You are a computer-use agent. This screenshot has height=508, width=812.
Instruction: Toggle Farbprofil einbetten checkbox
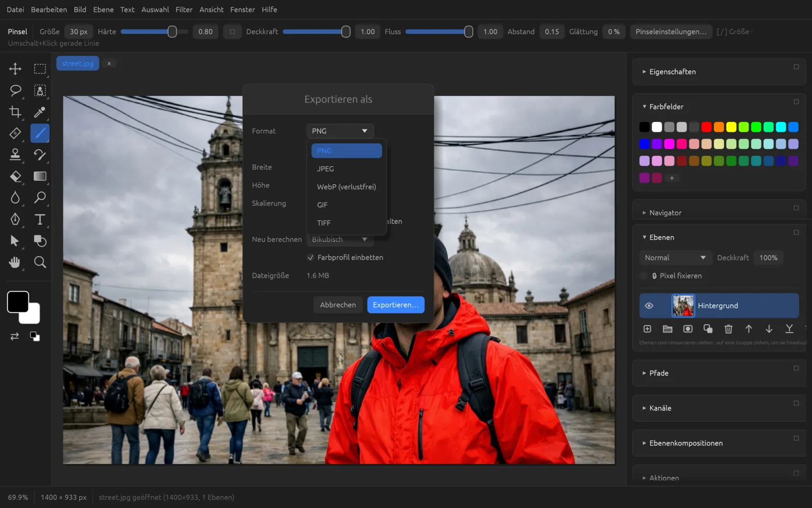pyautogui.click(x=311, y=258)
